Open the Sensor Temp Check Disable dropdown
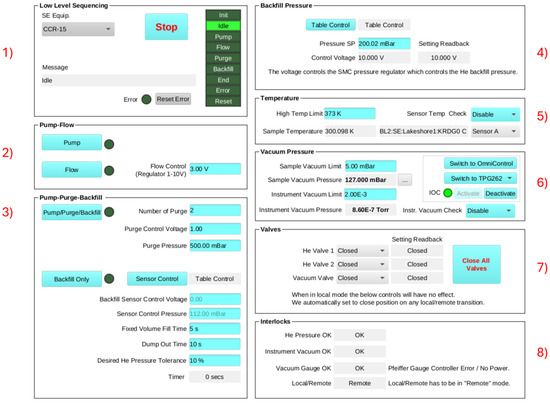Image resolution: width=550 pixels, height=404 pixels. [495, 114]
